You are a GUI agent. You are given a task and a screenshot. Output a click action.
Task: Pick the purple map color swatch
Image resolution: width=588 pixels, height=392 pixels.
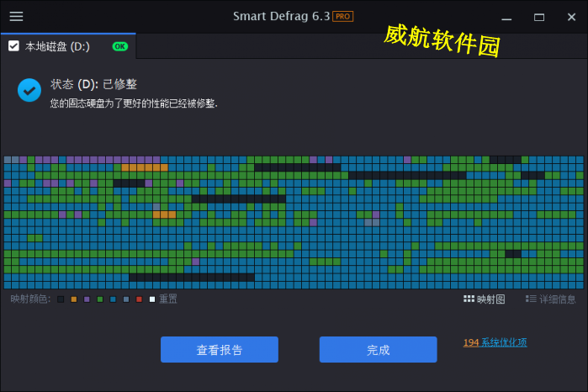(x=87, y=299)
